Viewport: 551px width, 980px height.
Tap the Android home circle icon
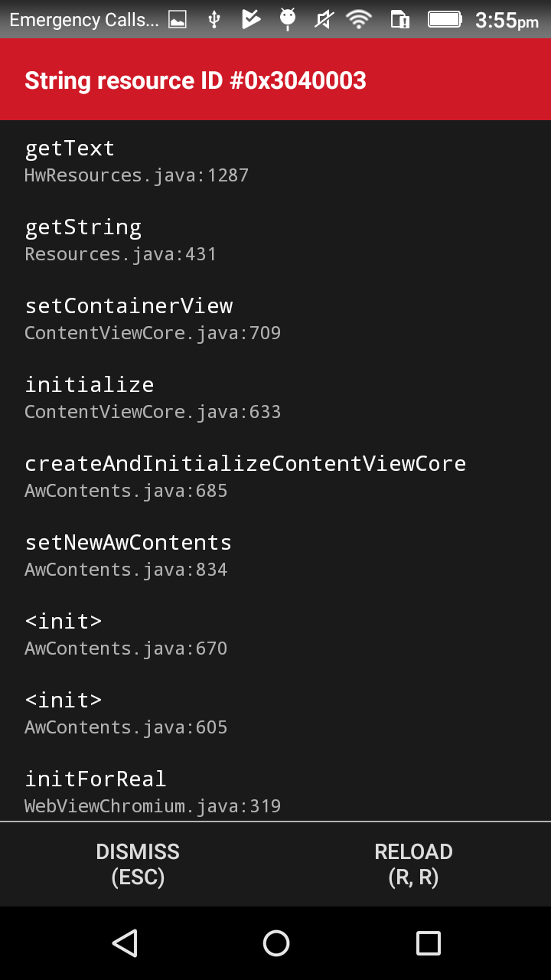coord(275,943)
